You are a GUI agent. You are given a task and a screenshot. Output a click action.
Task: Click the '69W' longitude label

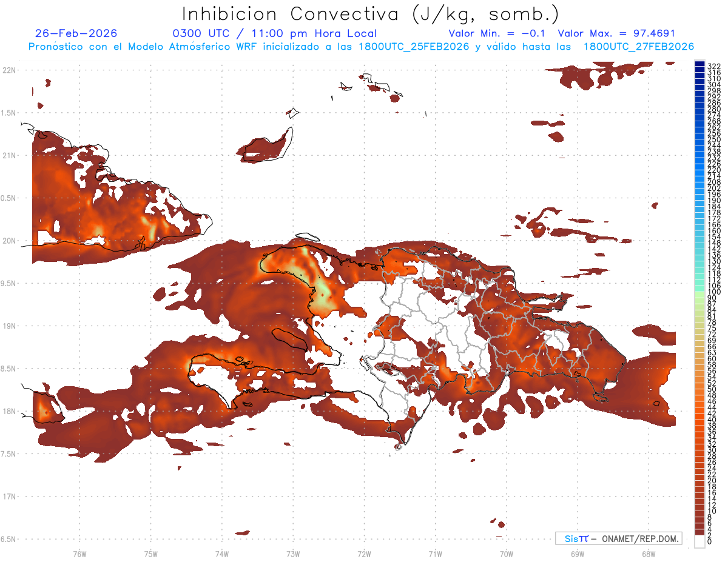pos(578,554)
